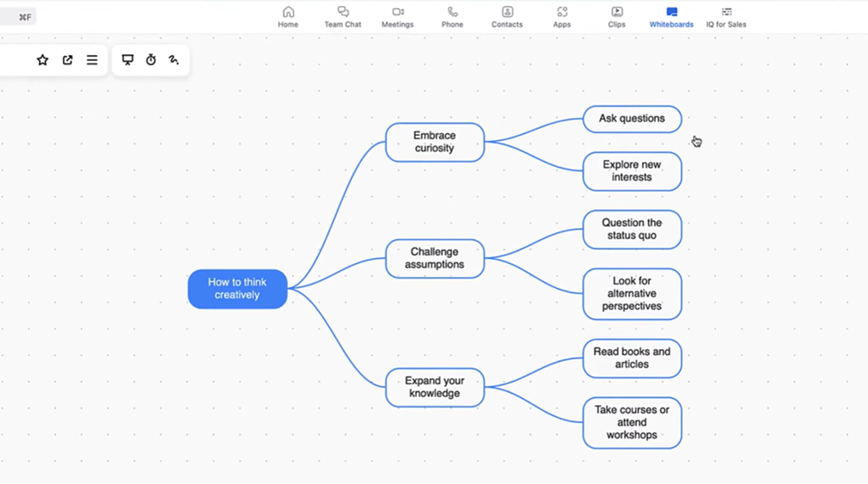Switch to Meetings
This screenshot has width=868, height=484.
pyautogui.click(x=397, y=16)
